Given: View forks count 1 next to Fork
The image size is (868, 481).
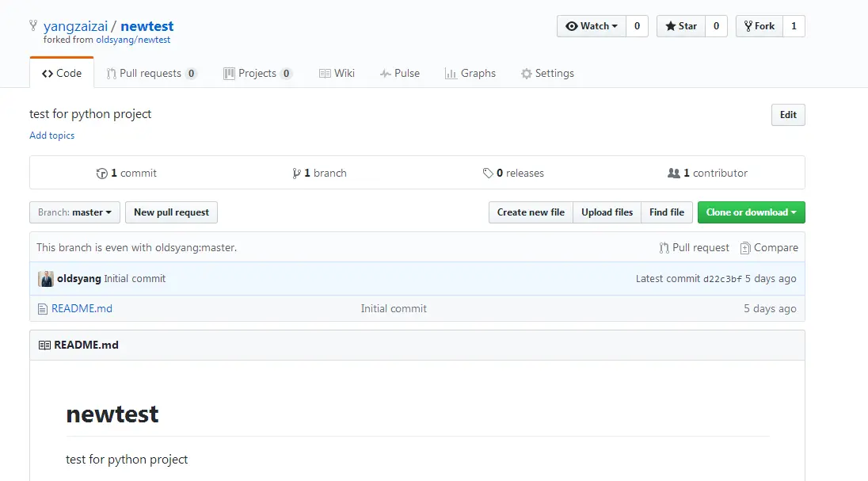Looking at the screenshot, I should [x=794, y=26].
